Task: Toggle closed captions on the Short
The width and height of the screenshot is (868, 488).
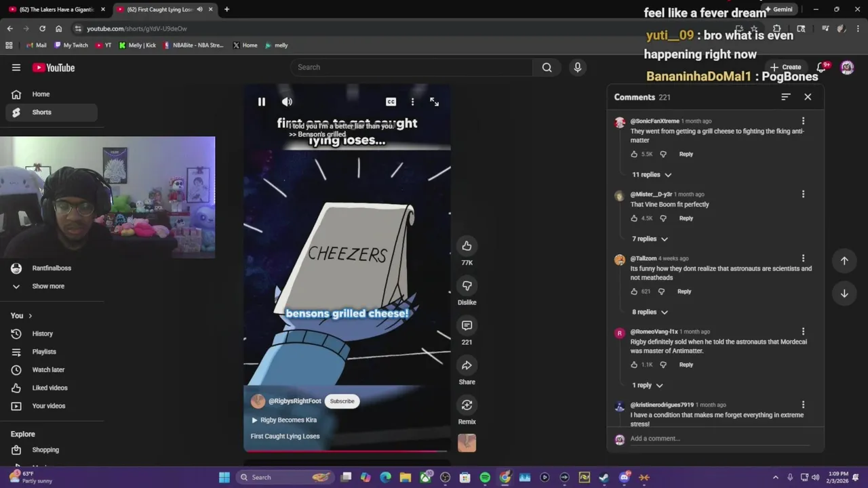Action: [391, 102]
